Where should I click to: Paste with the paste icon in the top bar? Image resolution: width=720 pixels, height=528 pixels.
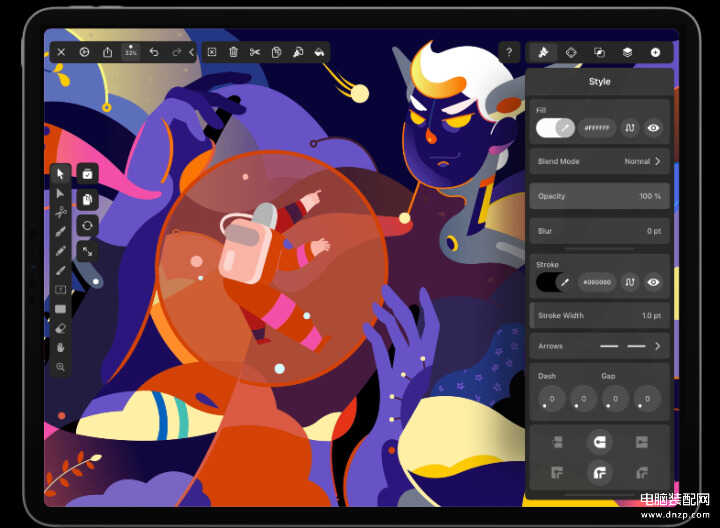pos(298,52)
